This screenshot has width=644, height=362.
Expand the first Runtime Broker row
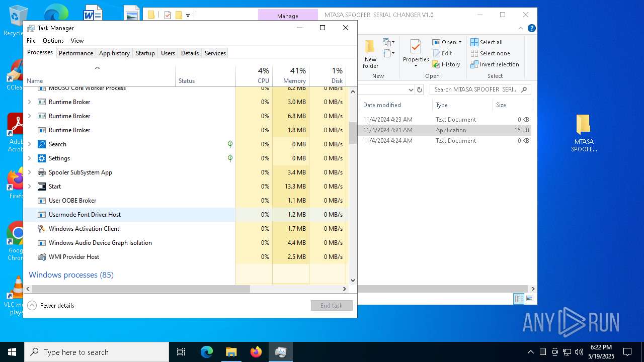(29, 102)
